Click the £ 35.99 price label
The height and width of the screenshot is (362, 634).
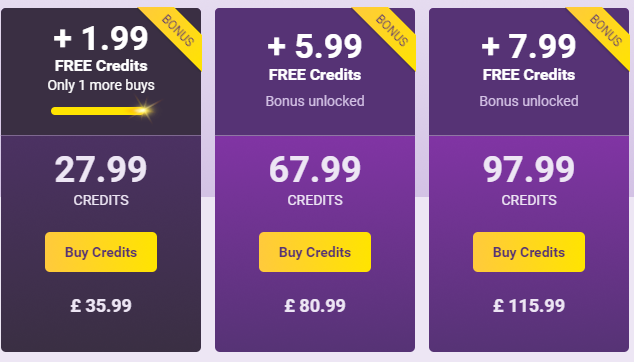point(101,305)
